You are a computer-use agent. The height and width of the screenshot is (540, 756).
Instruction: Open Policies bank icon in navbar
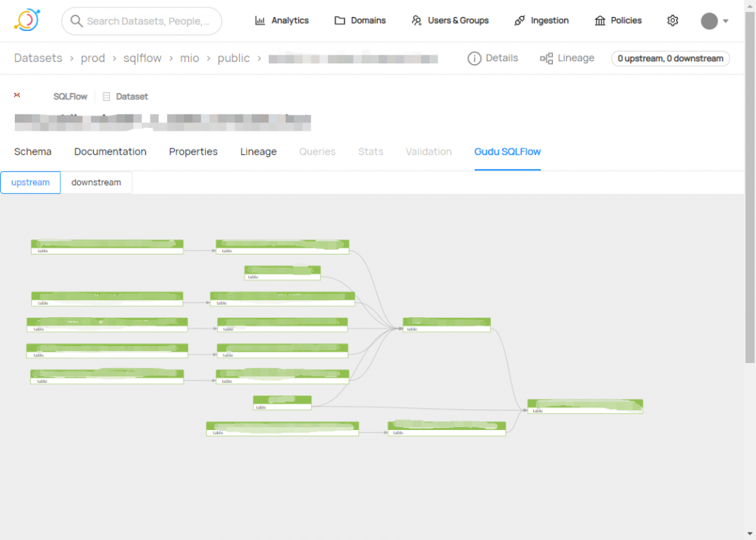[600, 21]
